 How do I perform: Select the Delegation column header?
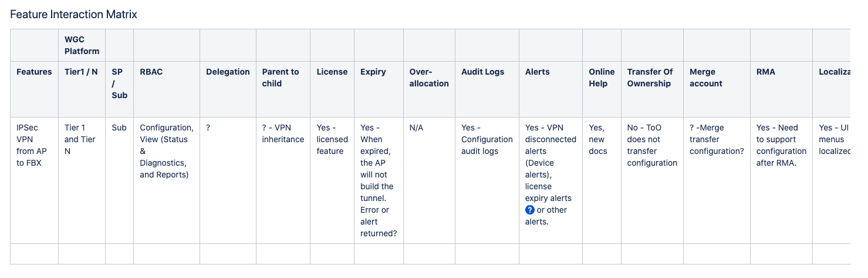(x=228, y=72)
